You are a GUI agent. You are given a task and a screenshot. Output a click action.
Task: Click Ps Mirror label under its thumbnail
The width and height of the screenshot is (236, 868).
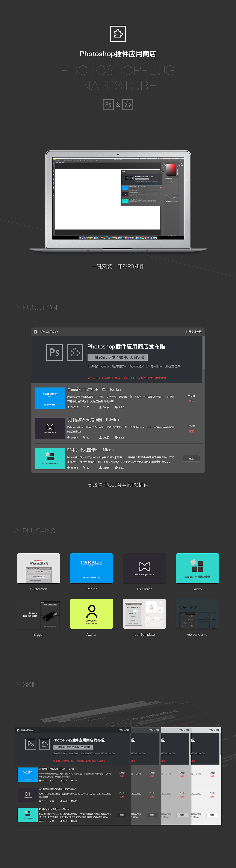pos(144,589)
